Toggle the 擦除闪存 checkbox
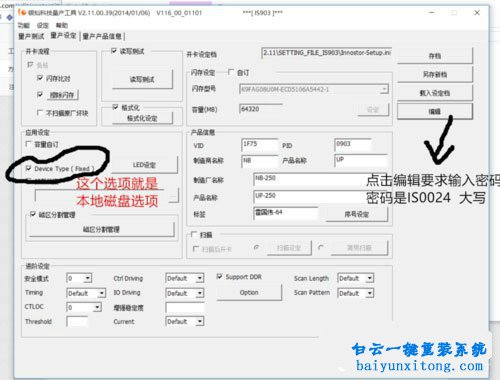The width and height of the screenshot is (500, 380). click(x=40, y=95)
